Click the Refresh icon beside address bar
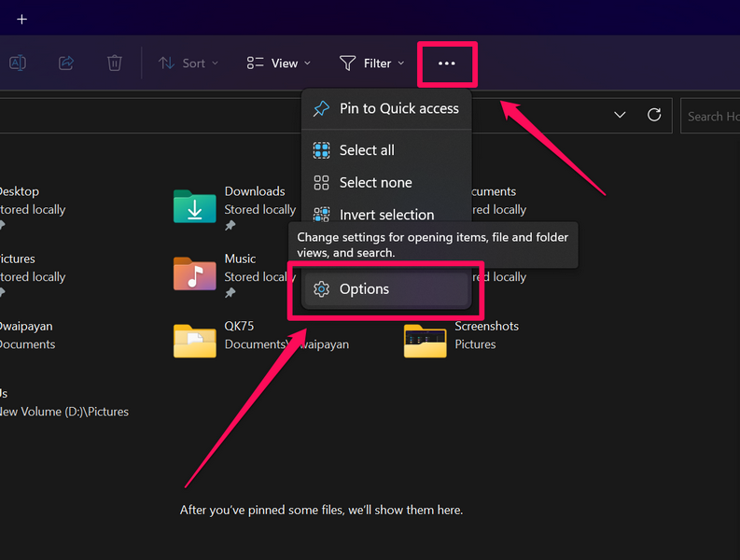740x560 pixels. [654, 115]
